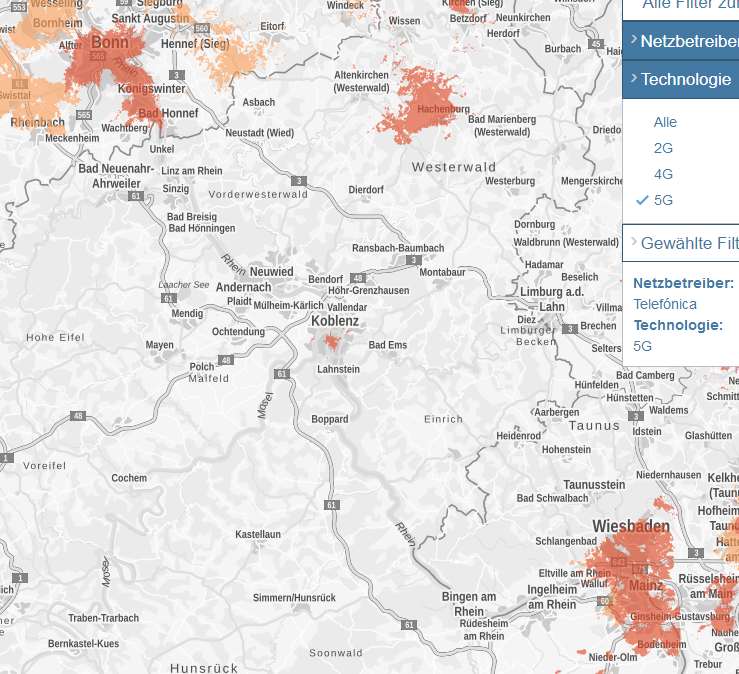Click the Cochem label on map
Screen dimensions: 739x674
[x=129, y=478]
